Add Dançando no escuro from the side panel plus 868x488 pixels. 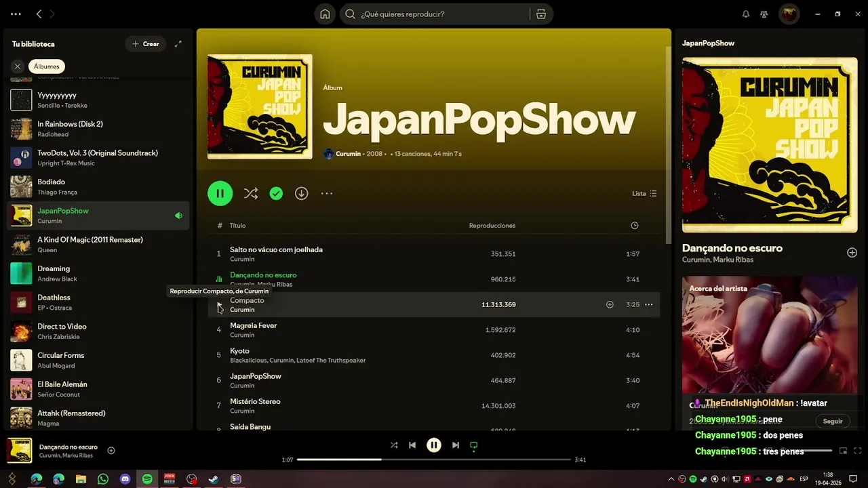852,253
